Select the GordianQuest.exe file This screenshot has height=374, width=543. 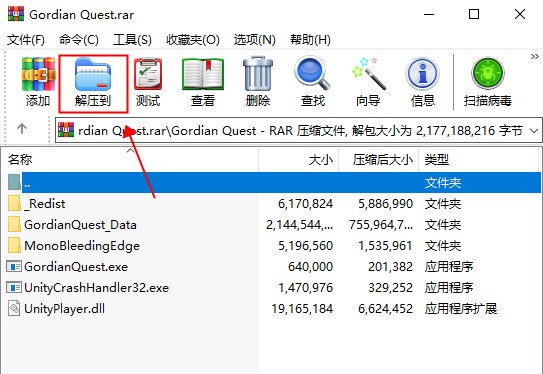(274, 267)
